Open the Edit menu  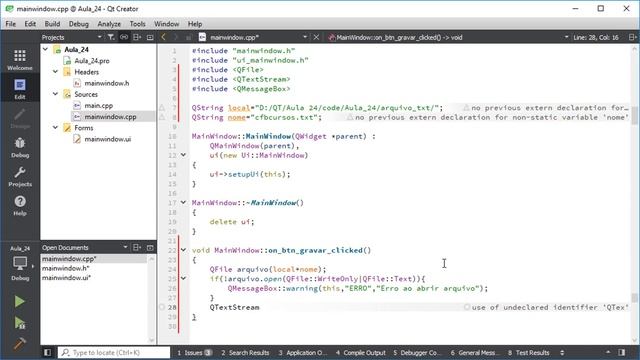(30, 24)
